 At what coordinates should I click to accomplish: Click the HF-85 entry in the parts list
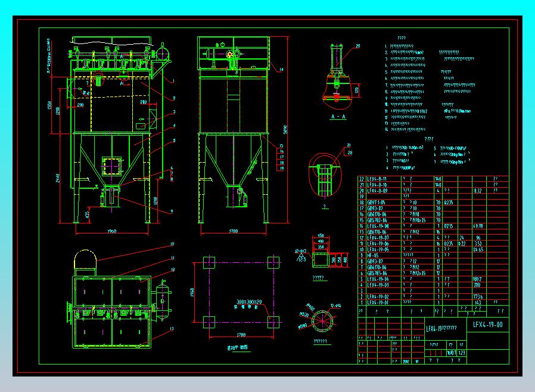point(373,255)
